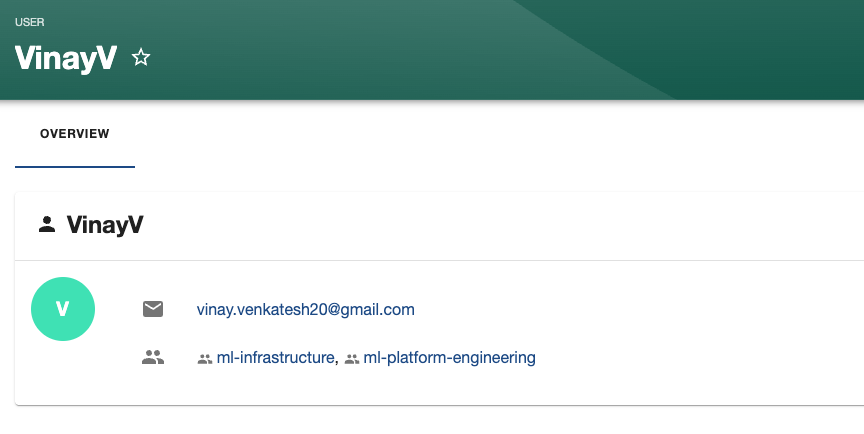Click the person icon in card header

[x=46, y=225]
